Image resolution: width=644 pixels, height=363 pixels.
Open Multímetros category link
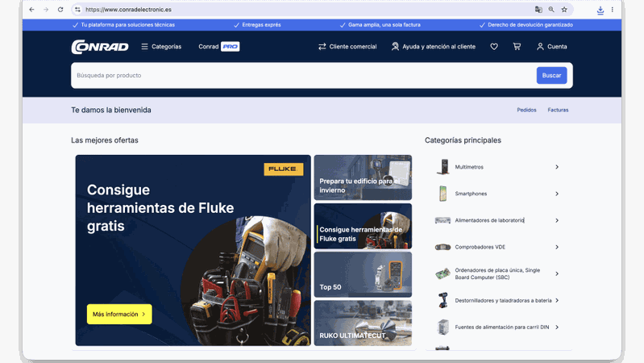point(469,167)
